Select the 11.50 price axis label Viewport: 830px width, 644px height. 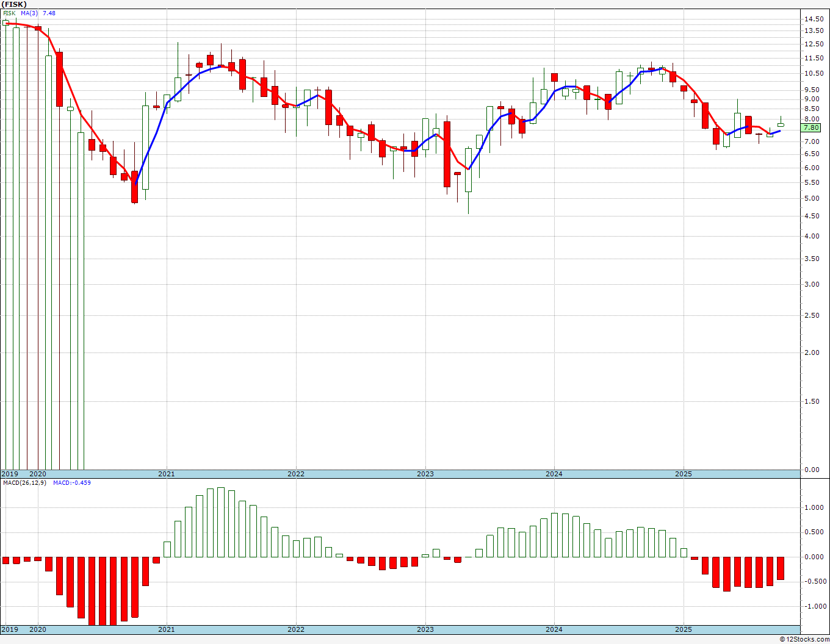pyautogui.click(x=813, y=58)
